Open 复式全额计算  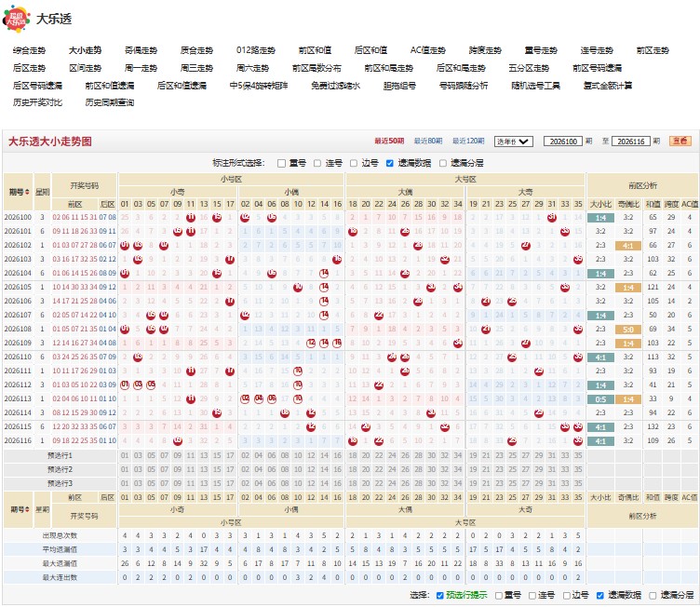[608, 86]
